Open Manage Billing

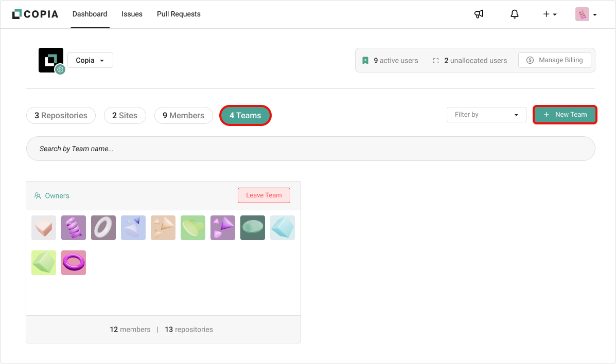coord(554,60)
